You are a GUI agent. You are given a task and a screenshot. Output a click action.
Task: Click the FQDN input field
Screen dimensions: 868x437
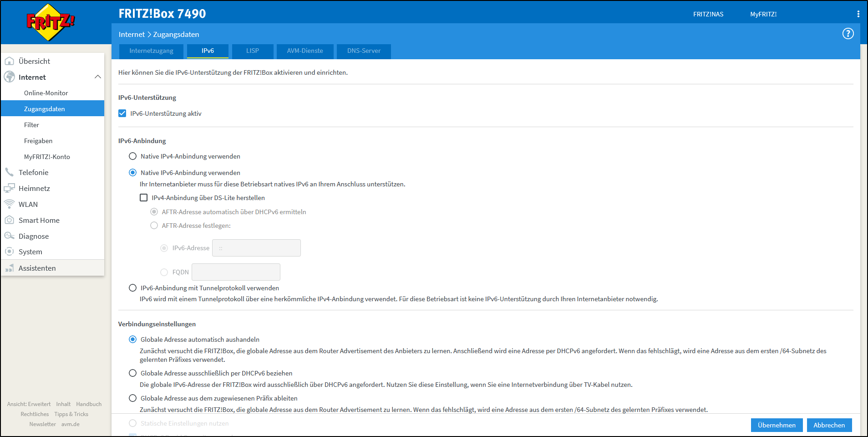pos(236,272)
